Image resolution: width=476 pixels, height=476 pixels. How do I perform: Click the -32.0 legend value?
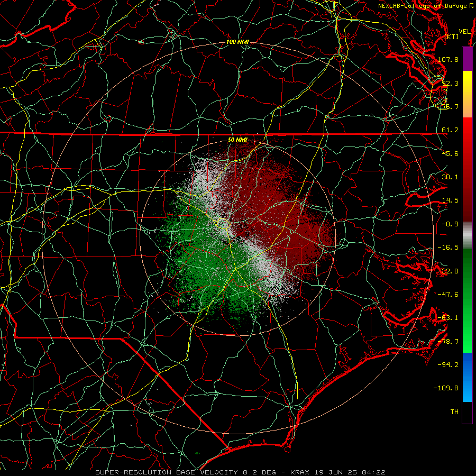pyautogui.click(x=448, y=271)
